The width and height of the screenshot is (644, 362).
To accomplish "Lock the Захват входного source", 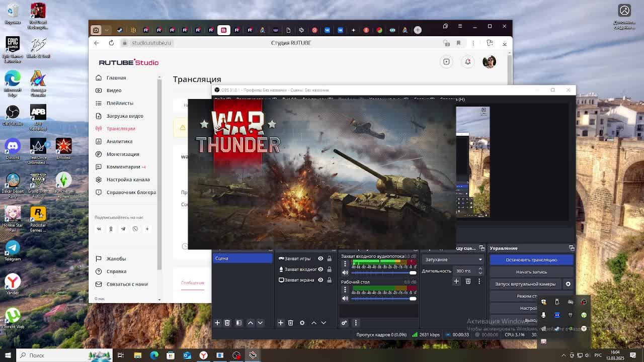I will click(x=330, y=269).
